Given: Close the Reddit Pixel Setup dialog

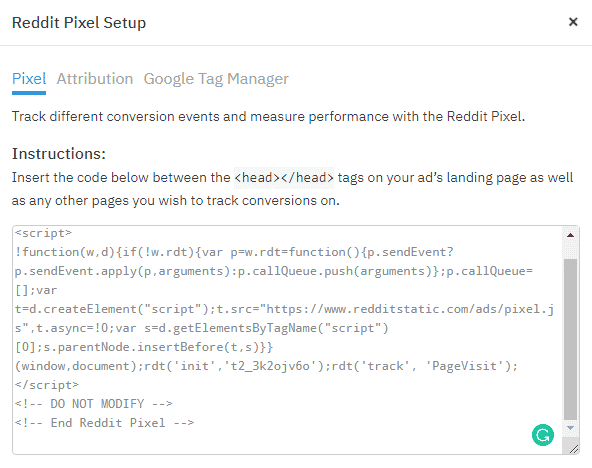Looking at the screenshot, I should pyautogui.click(x=573, y=22).
